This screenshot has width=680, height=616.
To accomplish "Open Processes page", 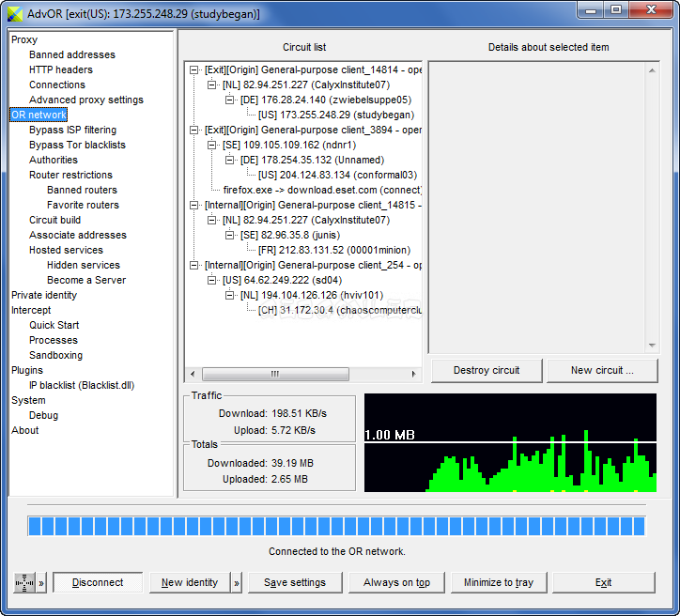I will tap(54, 340).
